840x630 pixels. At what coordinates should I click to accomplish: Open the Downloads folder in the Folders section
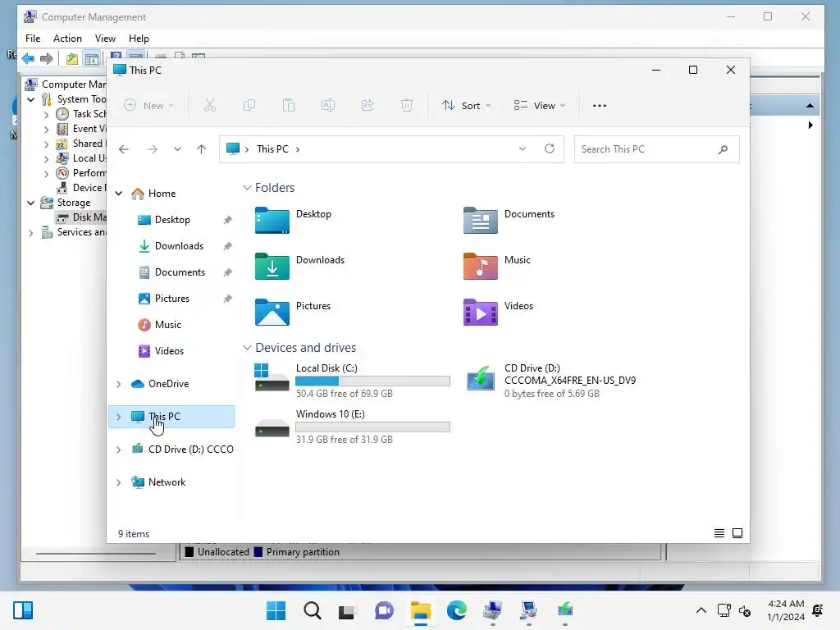tap(300, 267)
